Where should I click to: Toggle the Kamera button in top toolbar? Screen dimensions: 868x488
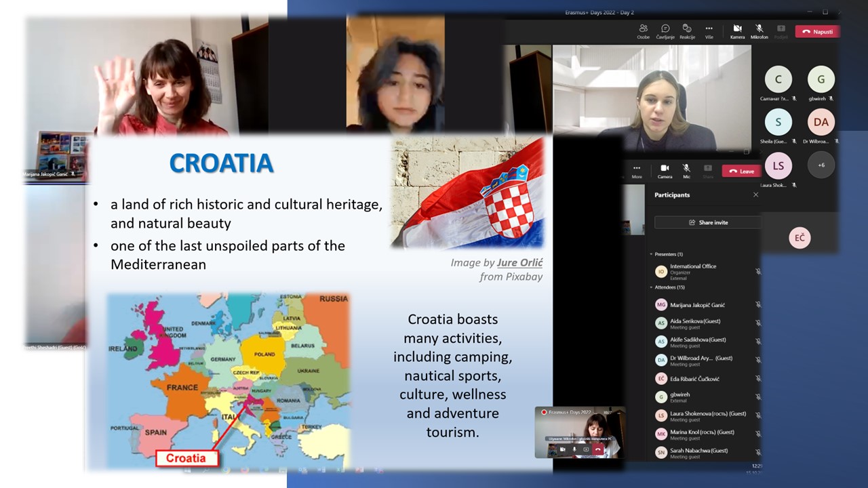pos(737,29)
